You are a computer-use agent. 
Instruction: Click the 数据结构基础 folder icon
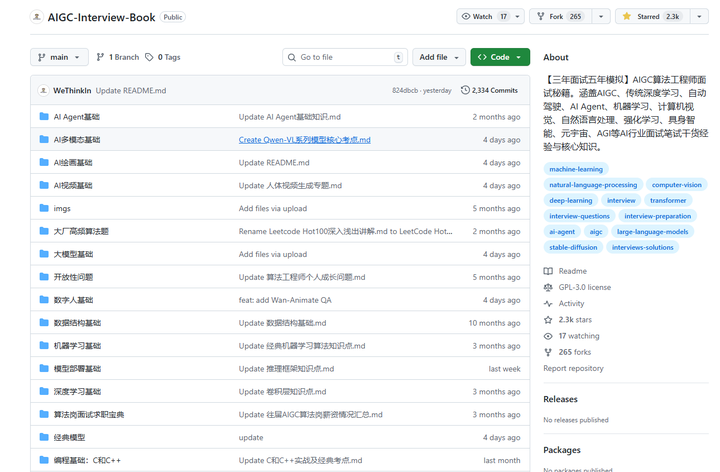tap(44, 323)
